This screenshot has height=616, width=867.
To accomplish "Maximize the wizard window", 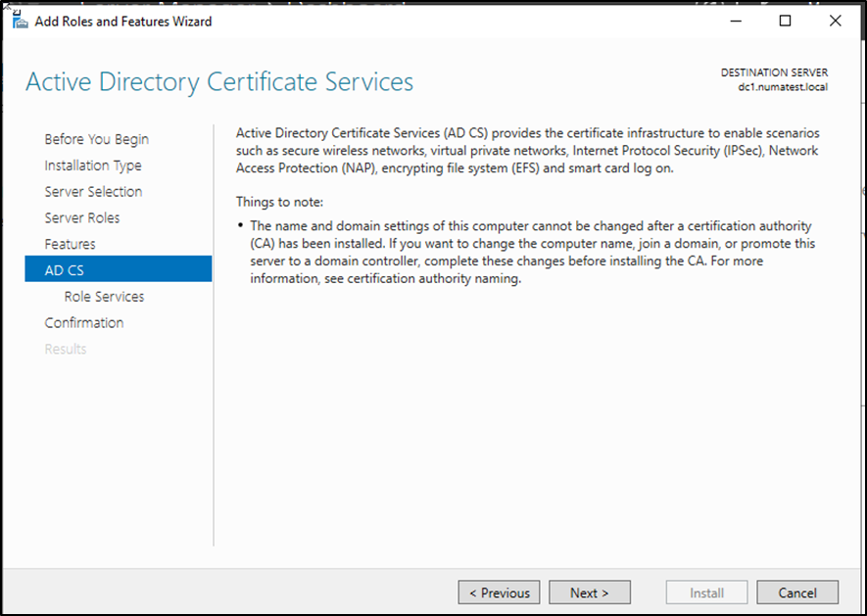I will [785, 21].
